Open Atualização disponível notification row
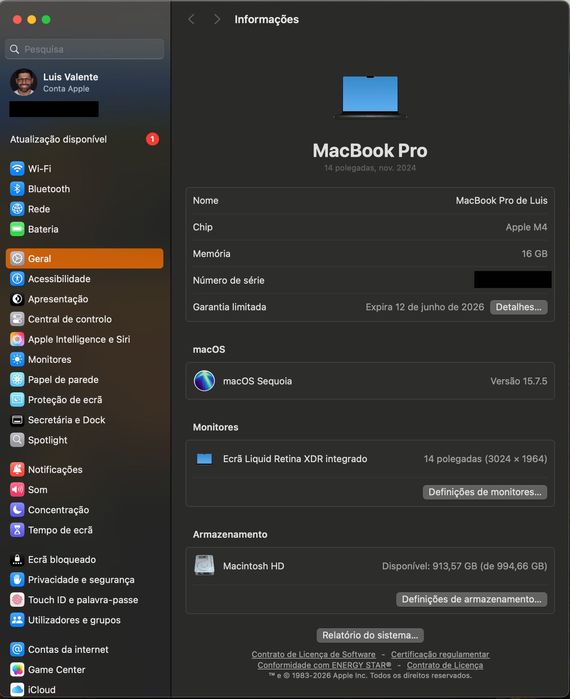 pos(85,139)
